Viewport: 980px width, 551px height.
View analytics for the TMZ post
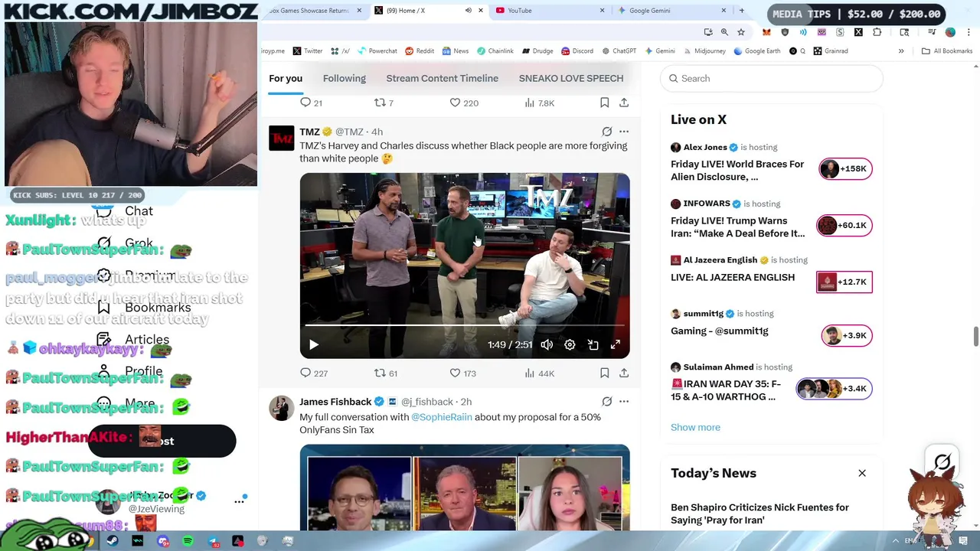[x=539, y=373]
